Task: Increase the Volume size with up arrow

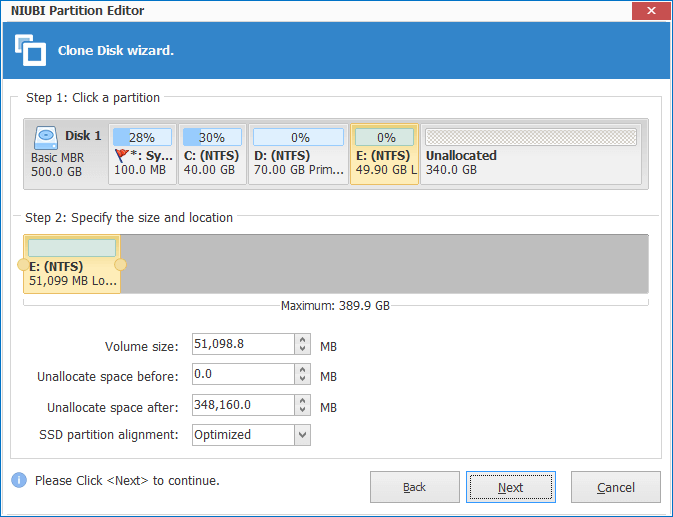Action: pos(302,340)
